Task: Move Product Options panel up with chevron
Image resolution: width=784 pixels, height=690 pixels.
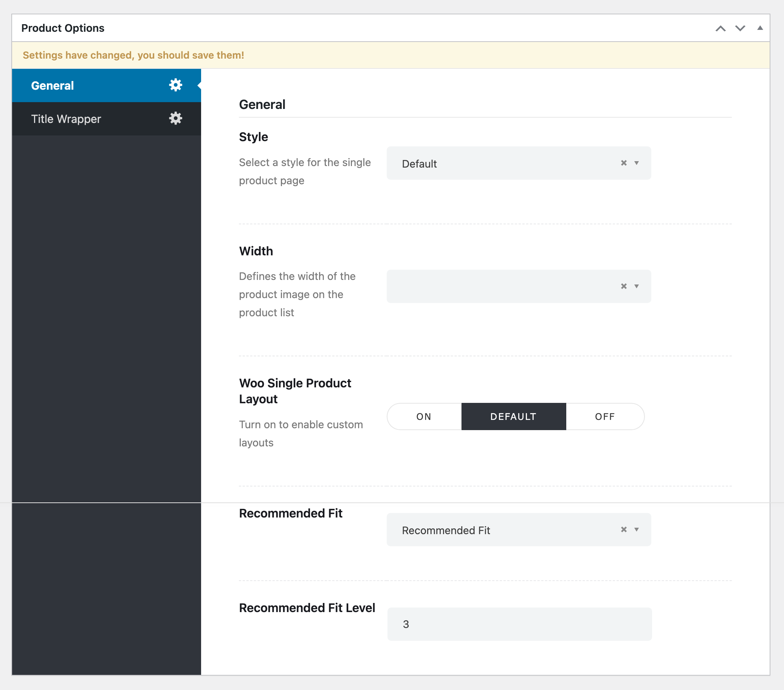Action: click(x=720, y=28)
